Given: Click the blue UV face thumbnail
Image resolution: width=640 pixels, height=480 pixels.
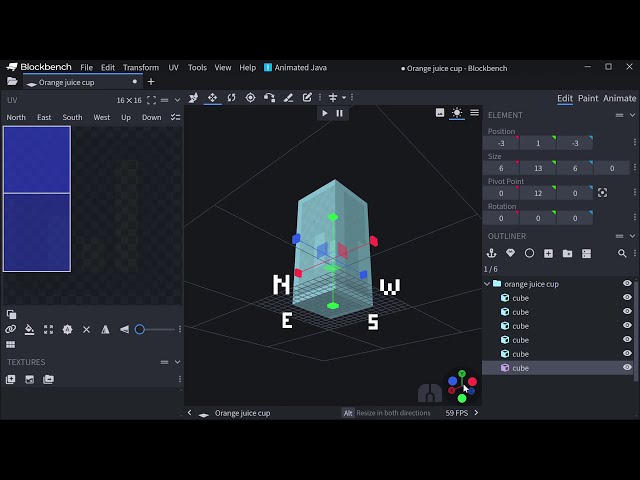Looking at the screenshot, I should tap(37, 199).
